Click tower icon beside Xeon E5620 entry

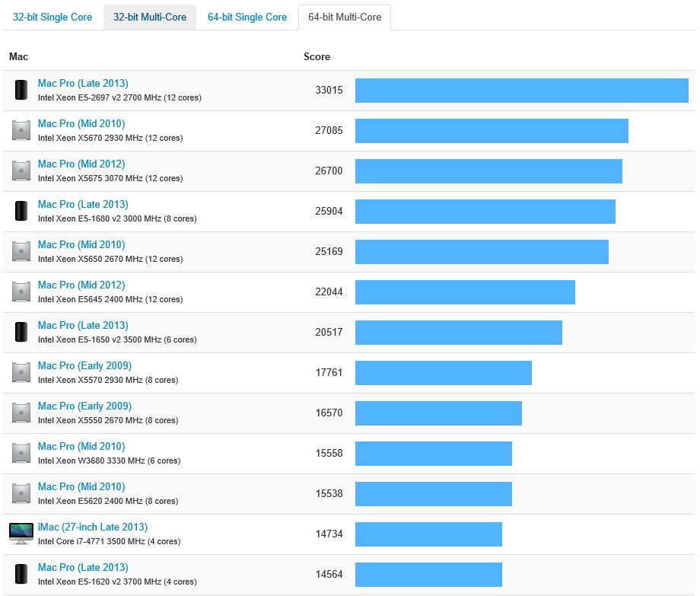21,493
